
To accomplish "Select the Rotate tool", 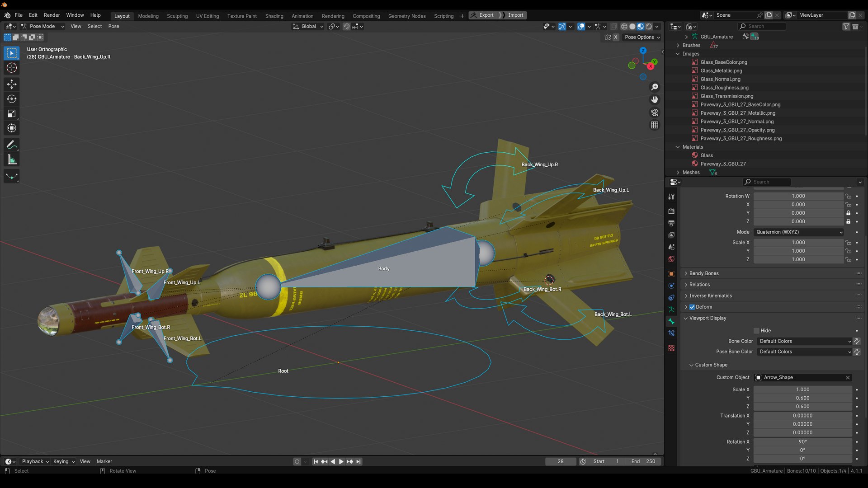I will [x=12, y=99].
